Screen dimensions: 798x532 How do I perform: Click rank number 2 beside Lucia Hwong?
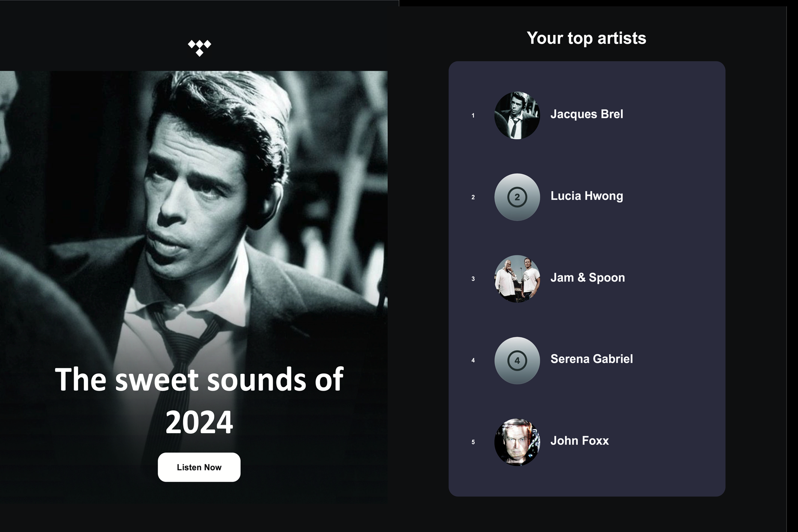click(473, 197)
